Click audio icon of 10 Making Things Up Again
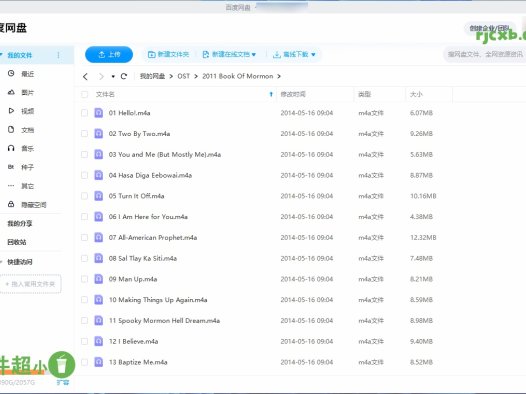526x394 pixels. point(99,300)
